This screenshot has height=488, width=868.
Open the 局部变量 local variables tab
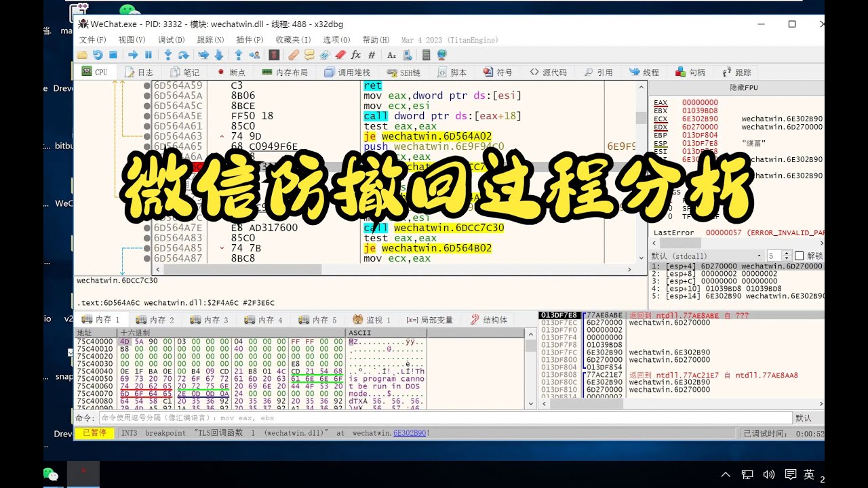(430, 320)
